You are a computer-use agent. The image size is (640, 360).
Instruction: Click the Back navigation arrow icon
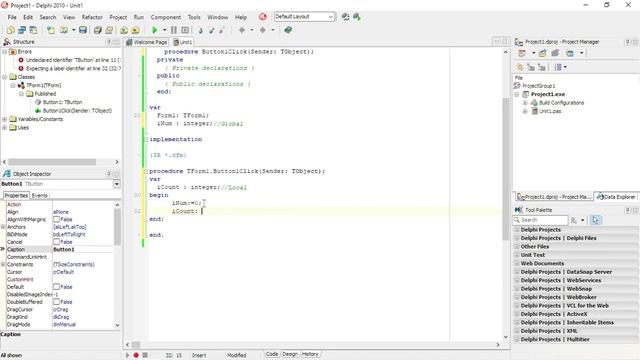click(x=242, y=30)
